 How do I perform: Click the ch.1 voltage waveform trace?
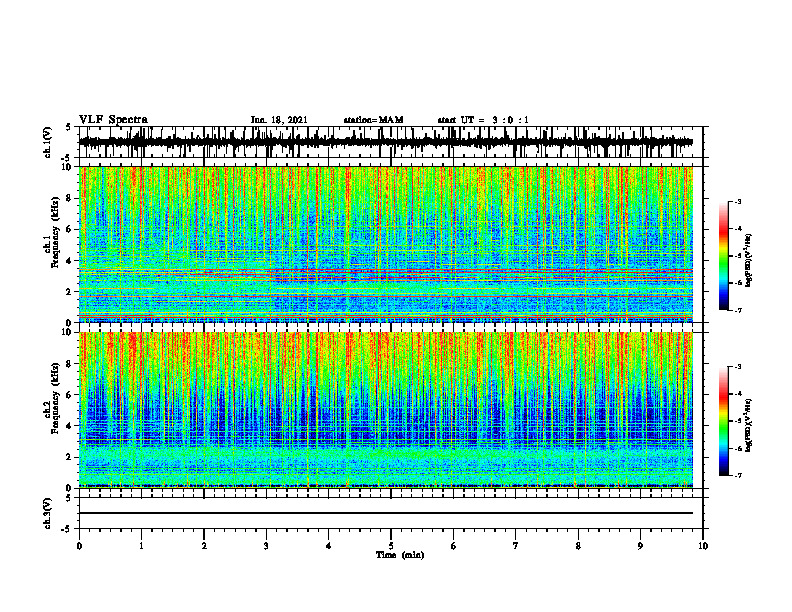point(386,141)
